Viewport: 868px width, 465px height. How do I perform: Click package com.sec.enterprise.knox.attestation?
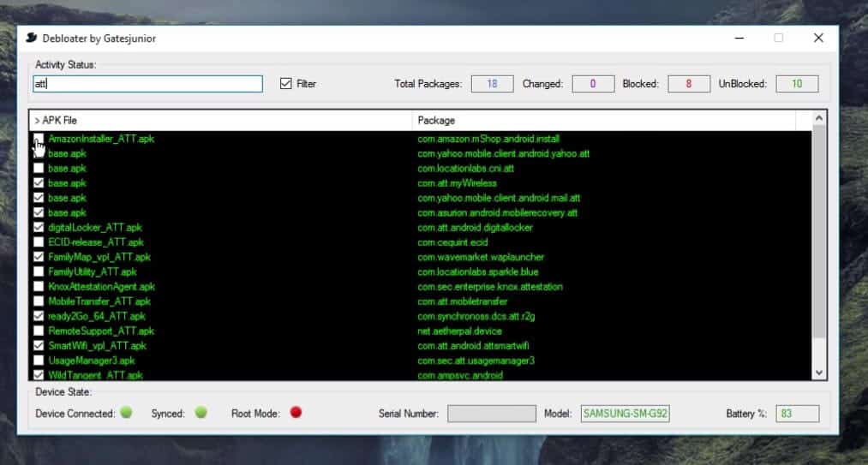[490, 287]
